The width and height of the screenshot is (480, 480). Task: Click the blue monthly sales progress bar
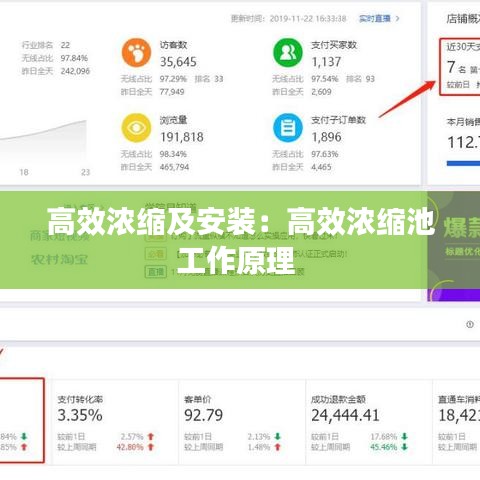coord(463,163)
